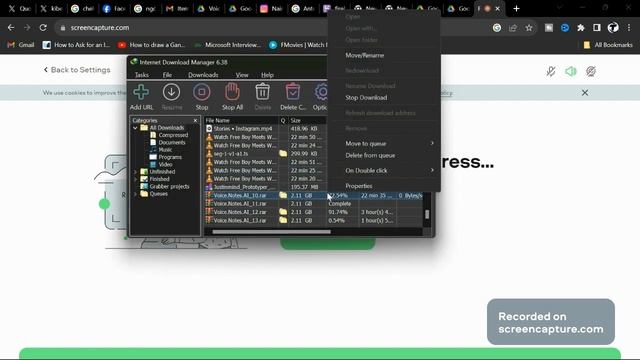Screen dimensions: 640x360
Task: Click the Stop download icon
Action: [x=202, y=92]
